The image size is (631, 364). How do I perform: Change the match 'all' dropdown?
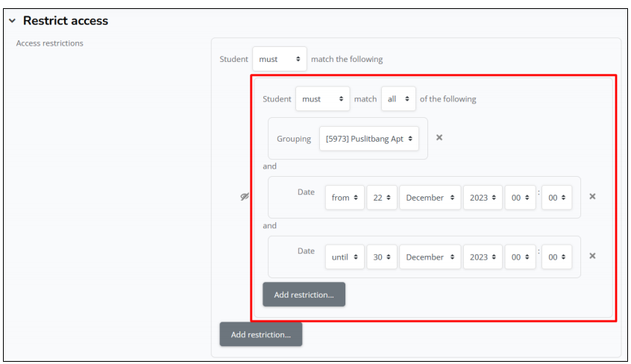398,98
